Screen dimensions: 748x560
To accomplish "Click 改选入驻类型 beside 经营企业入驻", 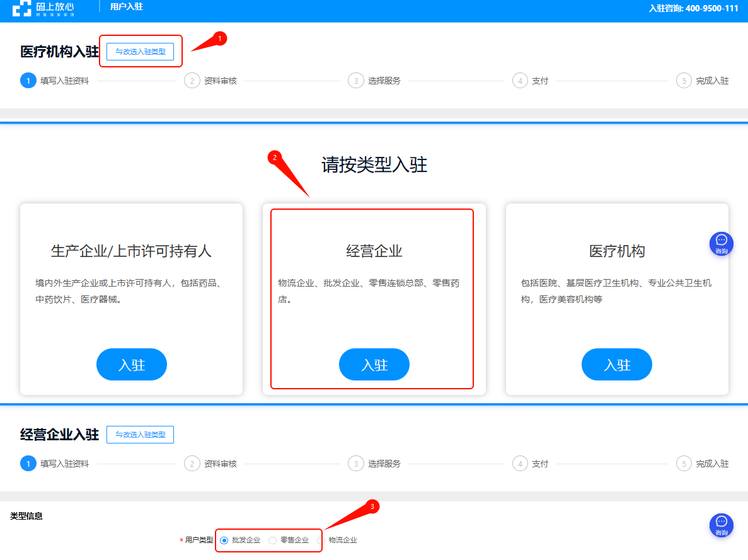I will 140,435.
